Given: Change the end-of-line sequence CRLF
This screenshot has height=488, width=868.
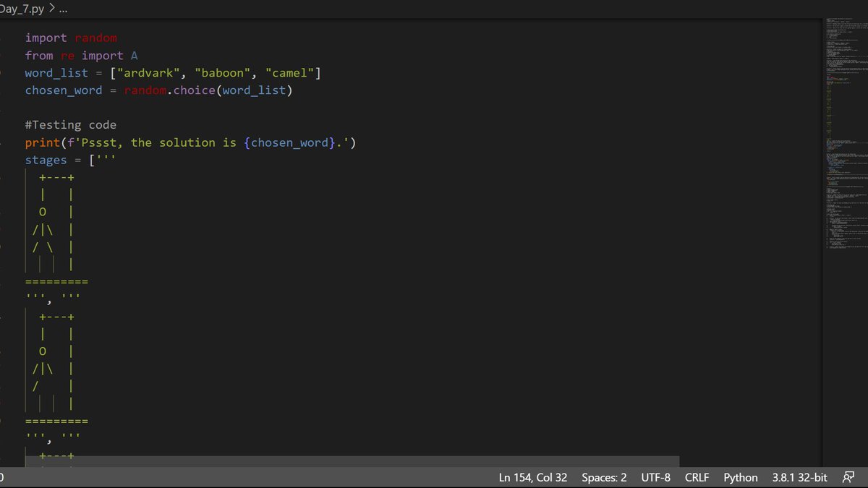Looking at the screenshot, I should pos(697,477).
